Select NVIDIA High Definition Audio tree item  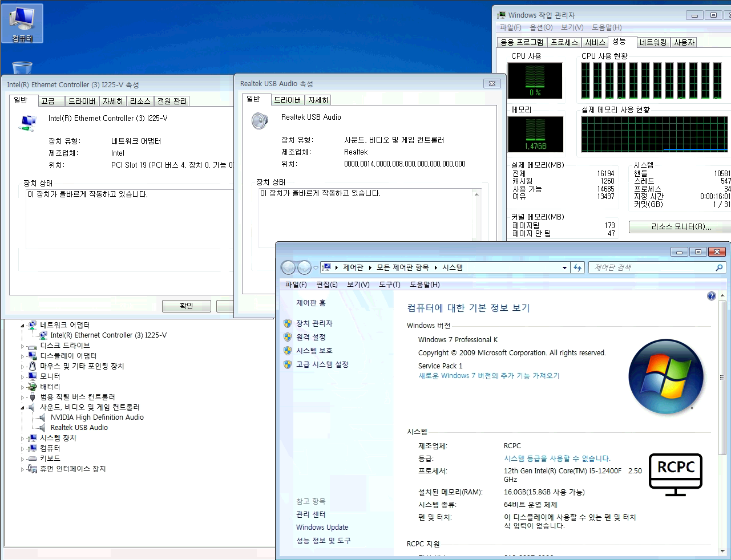[x=97, y=417]
